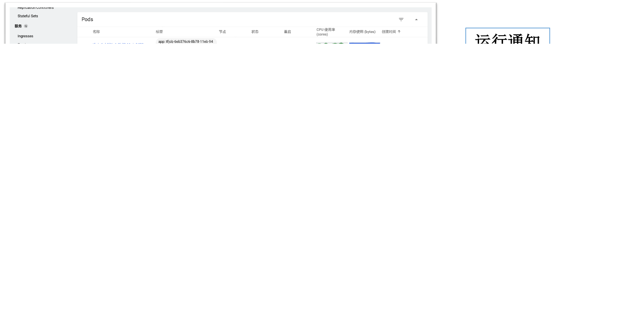
Task: Open Ingresses in the sidebar
Action: coord(25,36)
